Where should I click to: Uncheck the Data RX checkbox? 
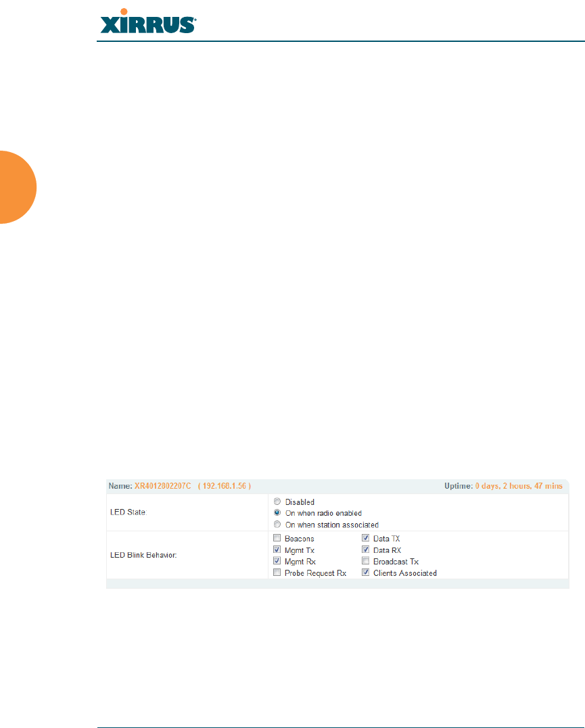tap(366, 550)
